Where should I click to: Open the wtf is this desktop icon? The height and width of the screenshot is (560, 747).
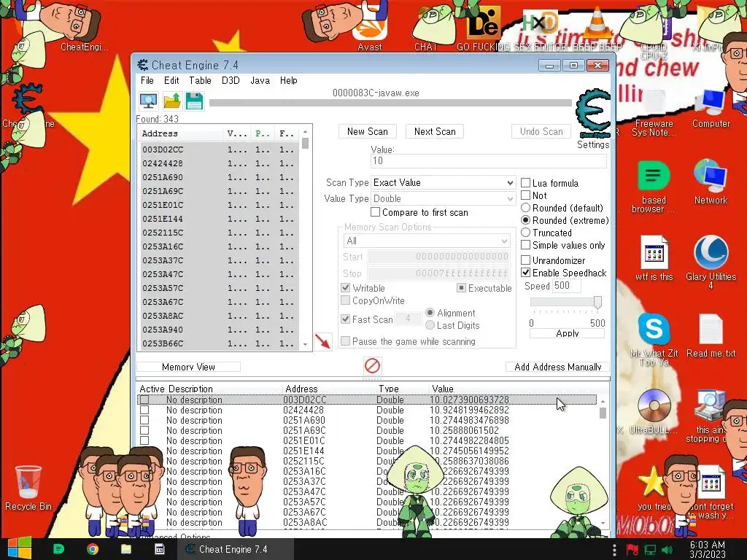[654, 257]
